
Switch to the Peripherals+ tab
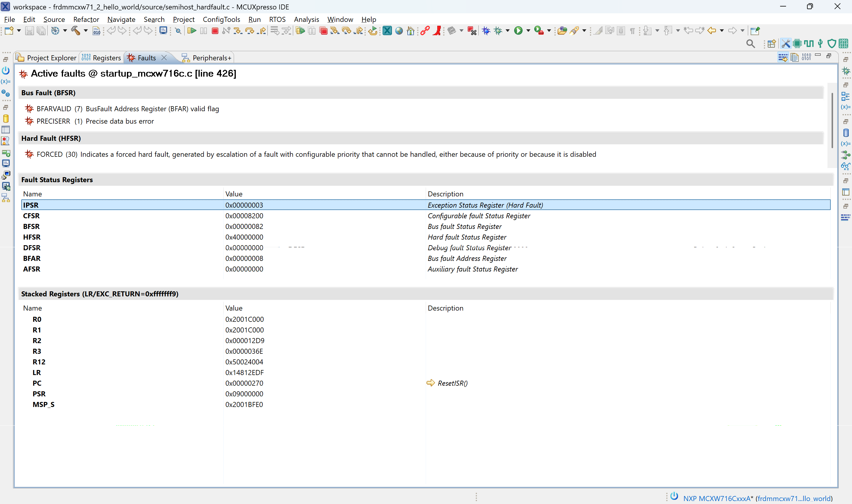coord(207,58)
